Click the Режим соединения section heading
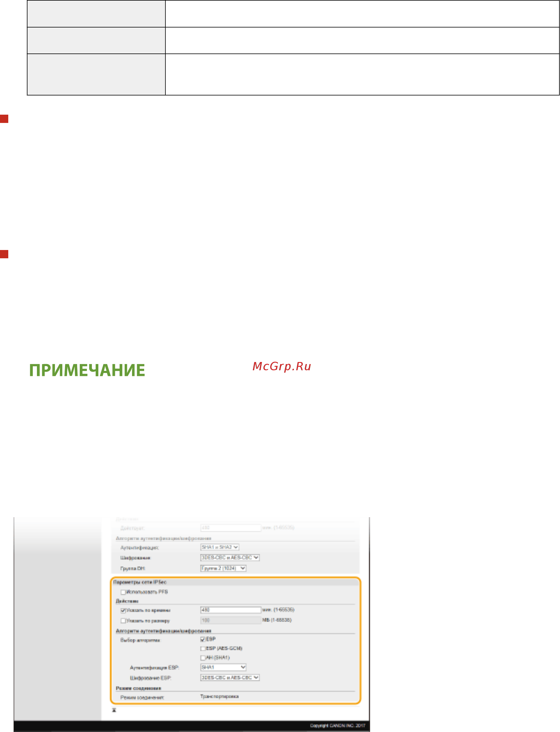This screenshot has width=560, height=732. click(138, 688)
